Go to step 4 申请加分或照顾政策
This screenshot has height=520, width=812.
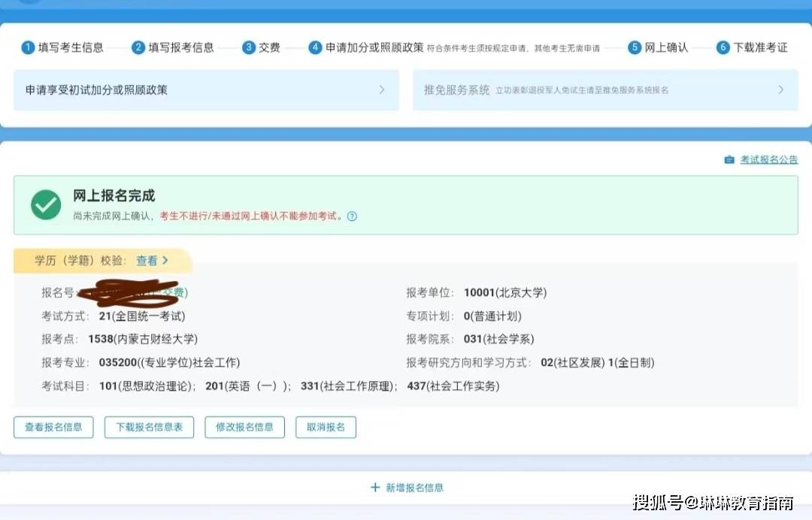coord(374,47)
